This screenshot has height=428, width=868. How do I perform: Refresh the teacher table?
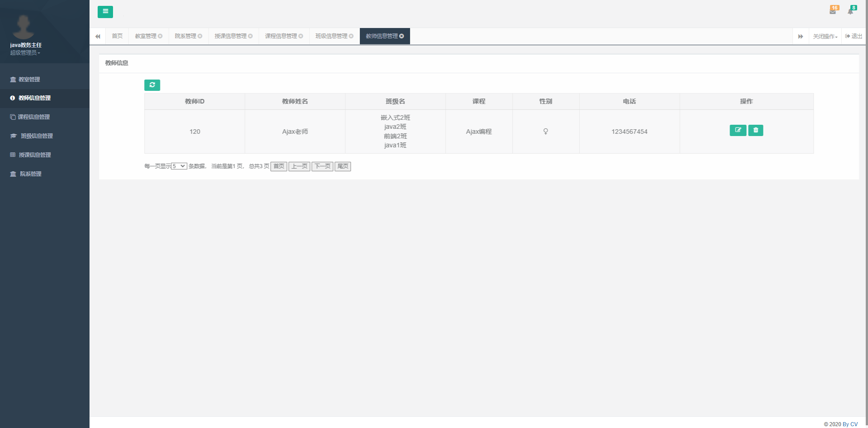[x=152, y=85]
